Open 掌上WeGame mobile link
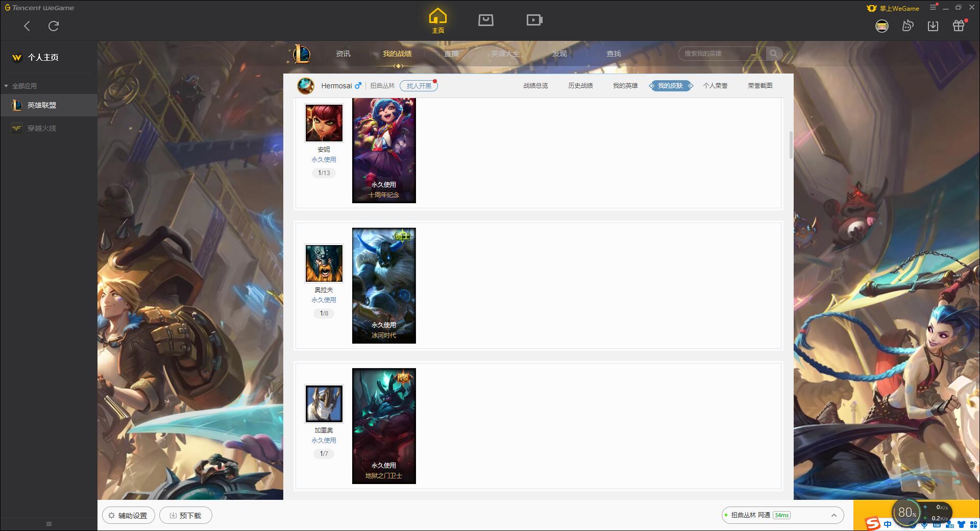This screenshot has height=531, width=980. 893,8
